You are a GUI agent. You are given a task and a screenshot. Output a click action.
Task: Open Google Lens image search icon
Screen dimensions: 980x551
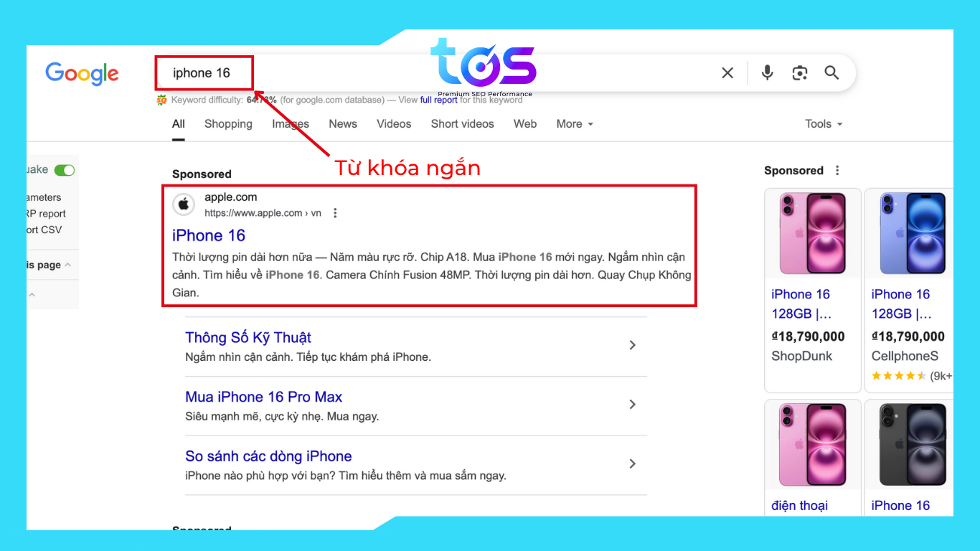800,72
